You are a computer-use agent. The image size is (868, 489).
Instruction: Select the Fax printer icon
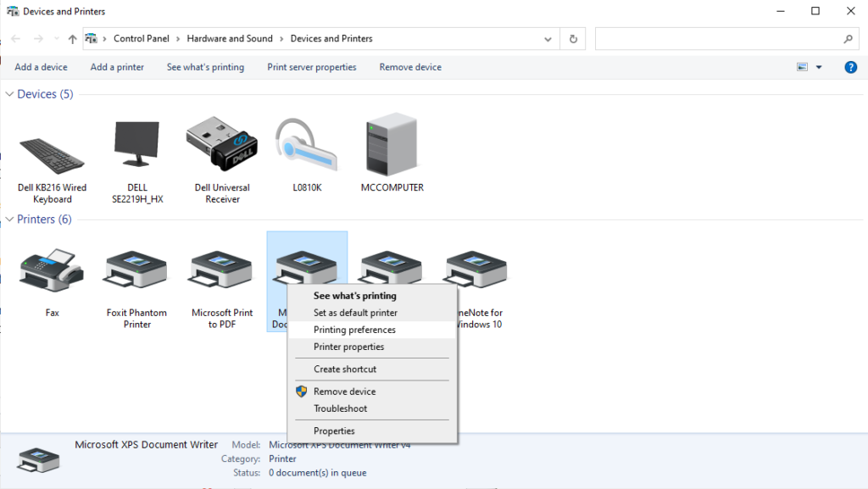pos(52,273)
